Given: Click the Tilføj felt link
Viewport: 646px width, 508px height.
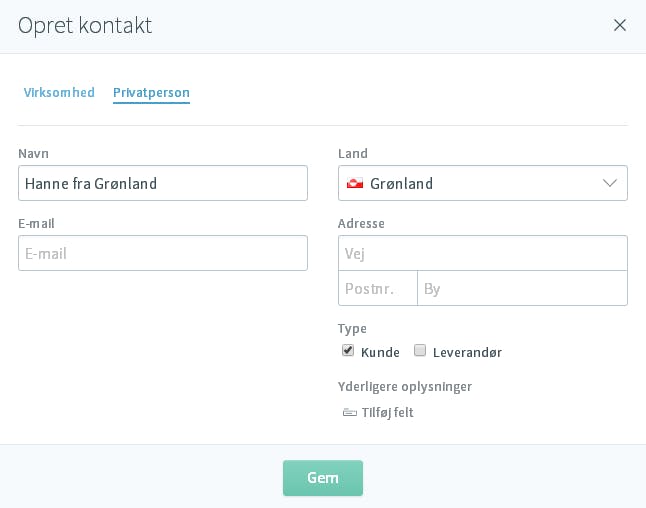Looking at the screenshot, I should 387,412.
